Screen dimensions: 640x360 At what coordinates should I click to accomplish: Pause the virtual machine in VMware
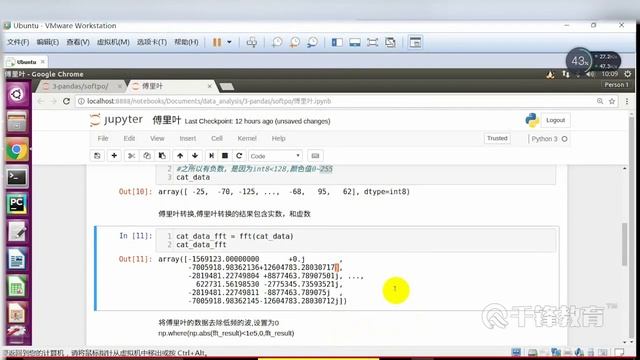pyautogui.click(x=217, y=42)
